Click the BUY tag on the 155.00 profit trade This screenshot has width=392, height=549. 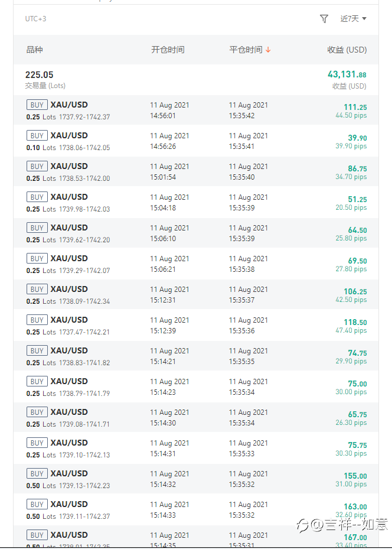click(37, 473)
